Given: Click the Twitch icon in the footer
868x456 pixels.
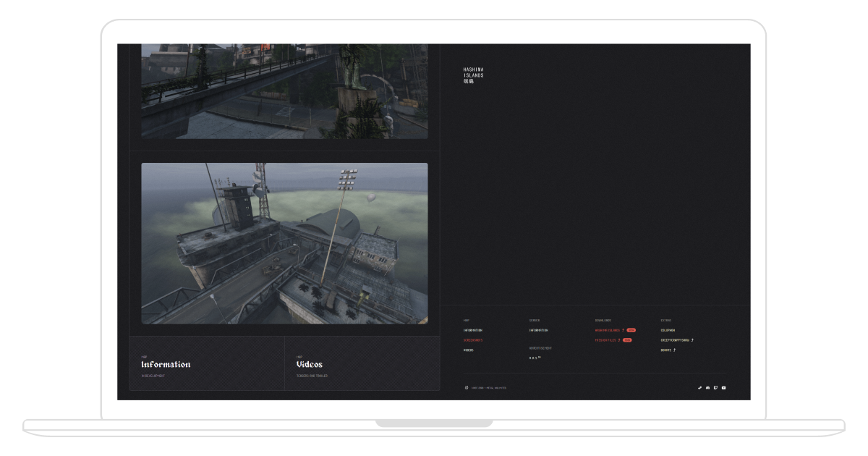Looking at the screenshot, I should (x=715, y=388).
